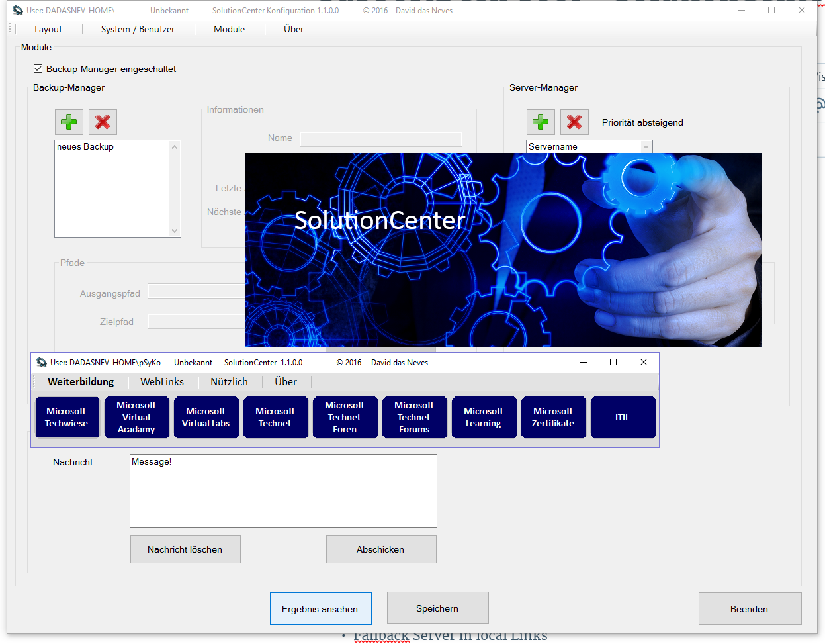
Task: Add a server via the Server-Manager plus icon
Action: (541, 122)
